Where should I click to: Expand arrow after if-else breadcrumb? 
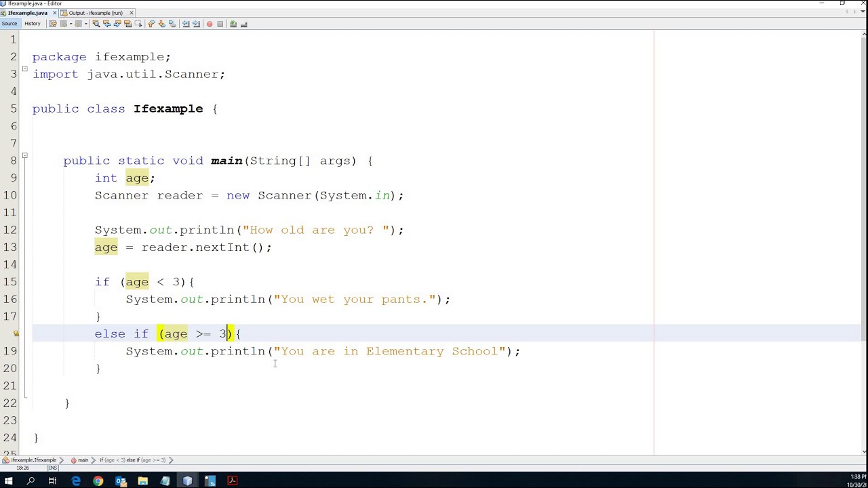point(171,460)
